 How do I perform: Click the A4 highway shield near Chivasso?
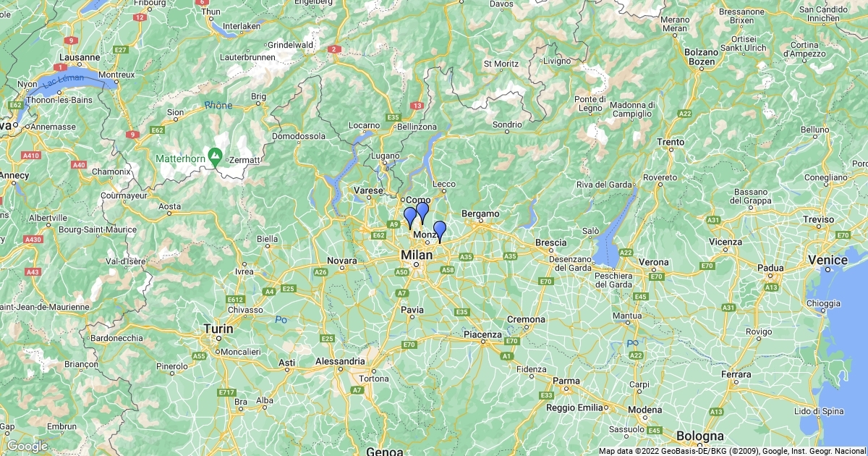(268, 291)
